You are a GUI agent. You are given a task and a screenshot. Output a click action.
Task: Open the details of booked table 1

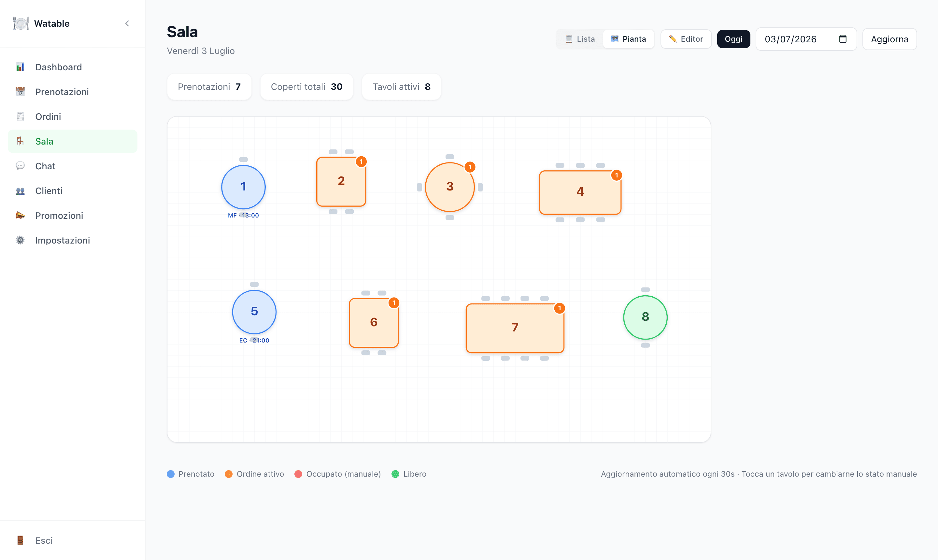(244, 187)
